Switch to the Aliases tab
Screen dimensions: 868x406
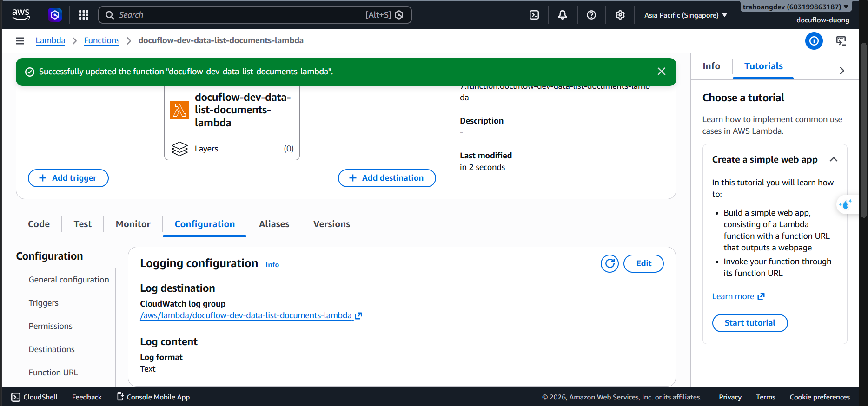point(274,224)
